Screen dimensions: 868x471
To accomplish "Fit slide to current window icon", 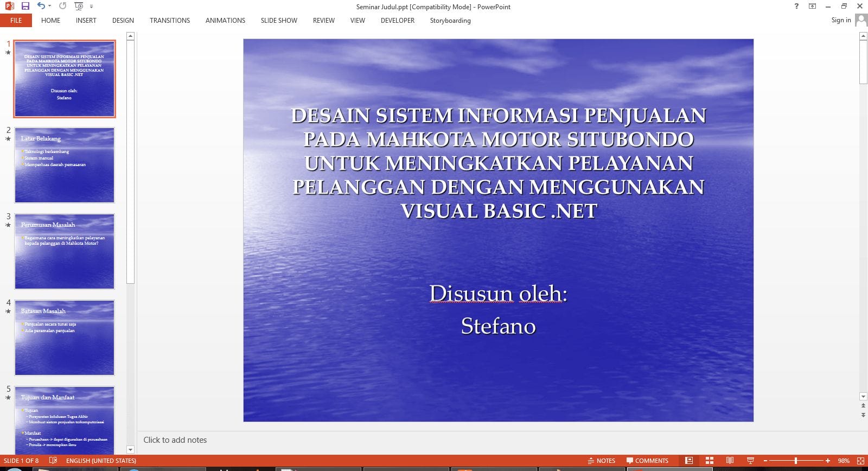I will [860, 461].
